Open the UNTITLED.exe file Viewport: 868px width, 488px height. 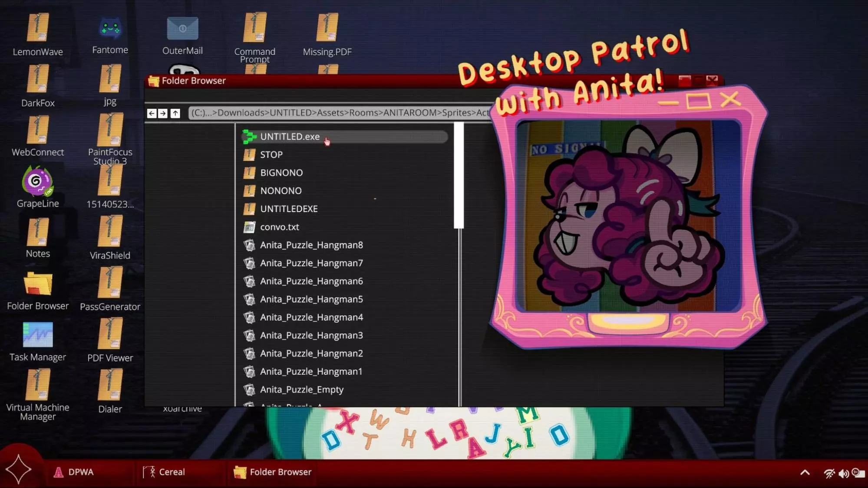click(x=290, y=137)
